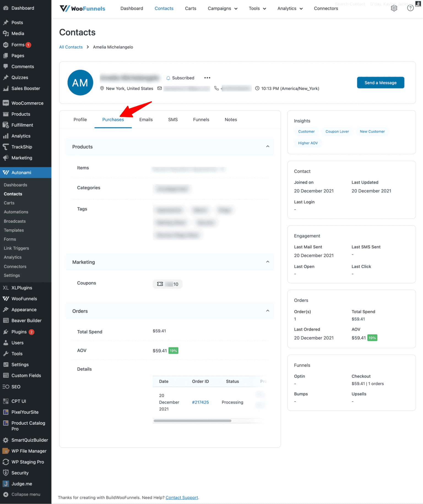The height and width of the screenshot is (504, 423).
Task: Switch to the Emails tab
Action: click(146, 120)
